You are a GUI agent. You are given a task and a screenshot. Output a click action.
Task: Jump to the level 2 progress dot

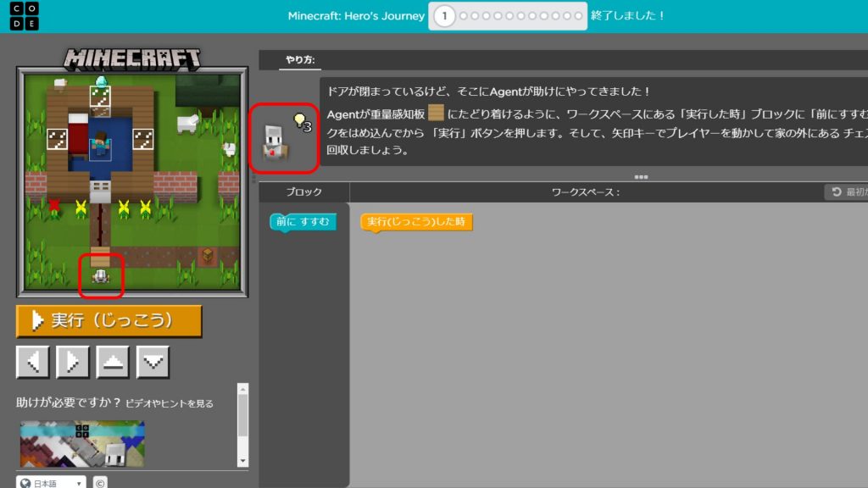click(464, 16)
